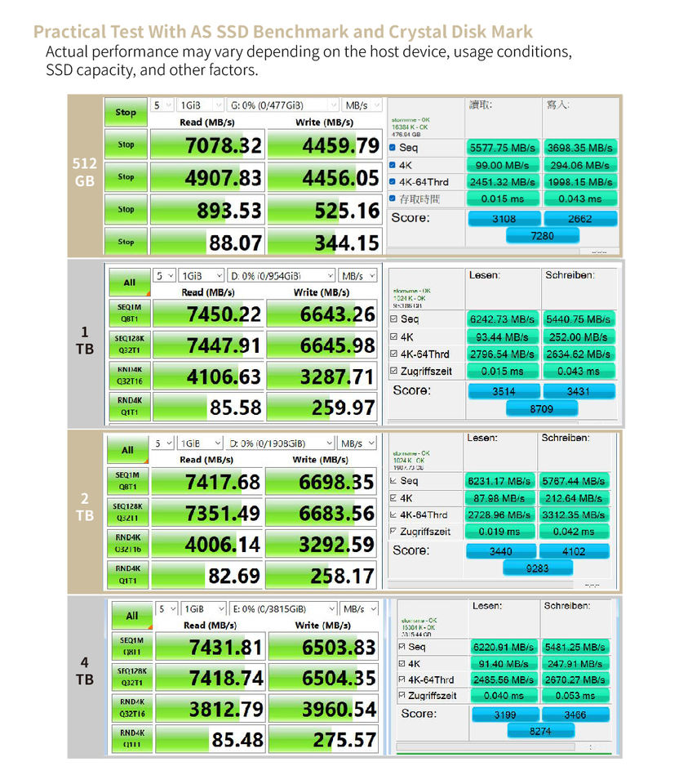Screen dimensions: 679x784
Task: Click RND4K Q32T16 button in 1 TB panel
Action: (130, 375)
